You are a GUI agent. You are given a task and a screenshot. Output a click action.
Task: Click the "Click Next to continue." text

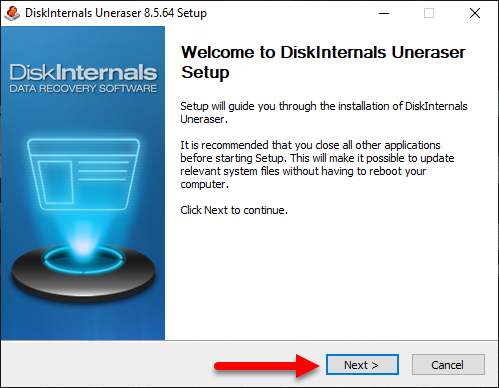click(234, 210)
